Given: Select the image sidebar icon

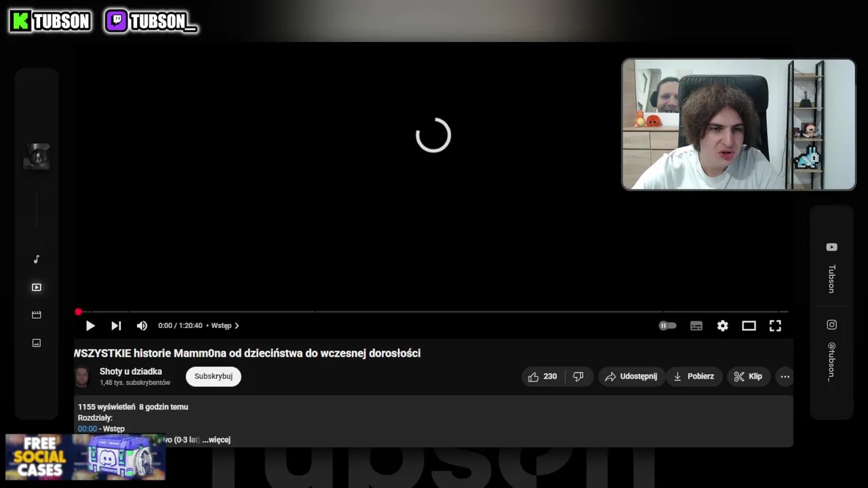Looking at the screenshot, I should pyautogui.click(x=37, y=343).
